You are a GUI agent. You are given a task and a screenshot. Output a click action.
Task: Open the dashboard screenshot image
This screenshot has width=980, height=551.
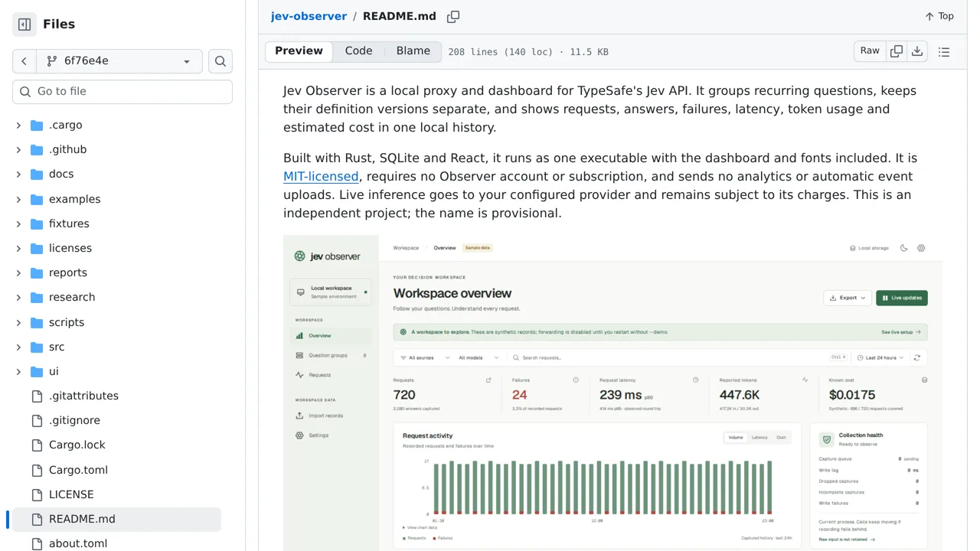[x=612, y=393]
